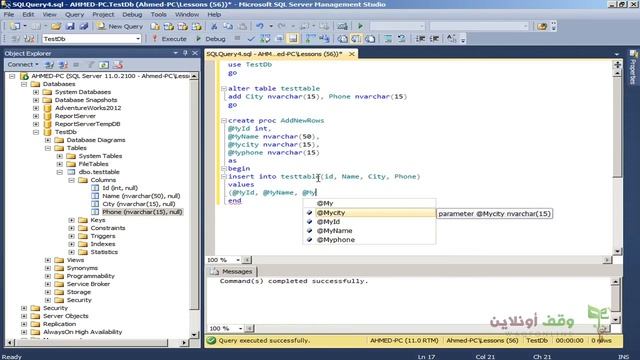Screen dimensions: 640x360
Task: Click the Object Explorer horizontal scrollbar right arrow
Action: coord(184,343)
